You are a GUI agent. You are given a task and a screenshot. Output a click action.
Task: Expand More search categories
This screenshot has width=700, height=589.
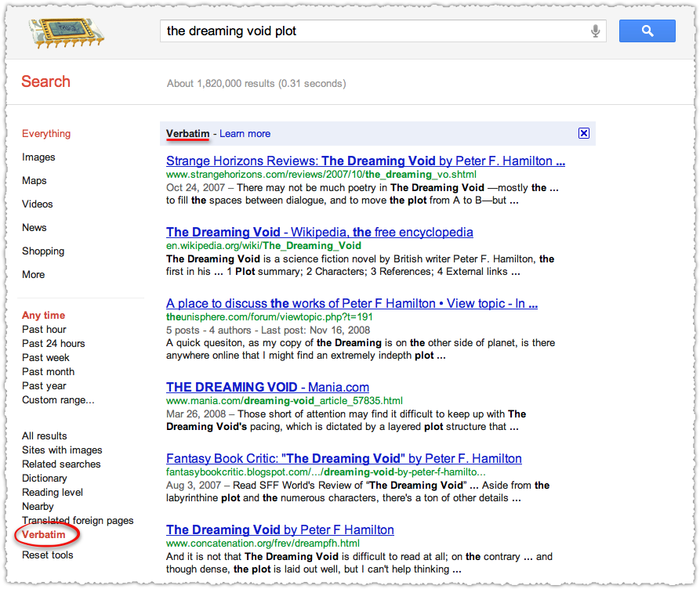tap(34, 274)
